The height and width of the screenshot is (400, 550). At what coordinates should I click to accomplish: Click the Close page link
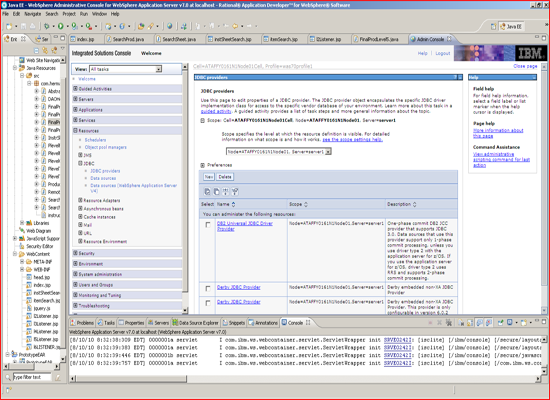[525, 66]
